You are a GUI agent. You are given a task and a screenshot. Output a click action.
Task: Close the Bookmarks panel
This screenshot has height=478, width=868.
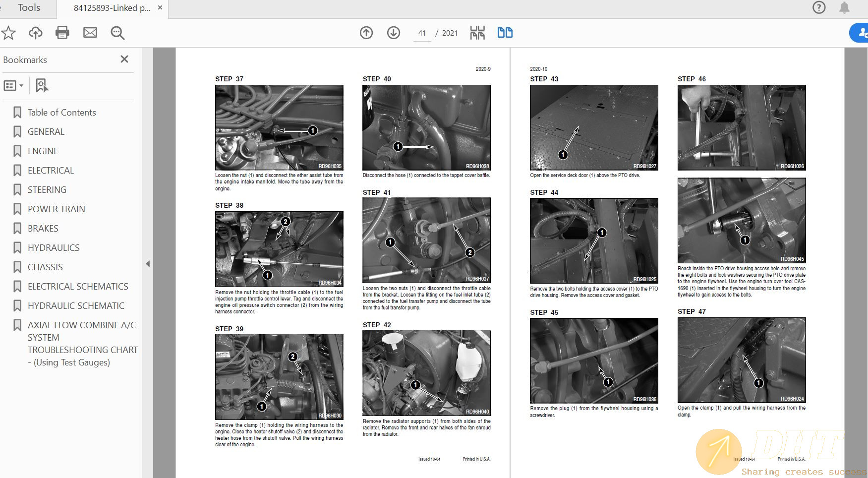pos(124,60)
